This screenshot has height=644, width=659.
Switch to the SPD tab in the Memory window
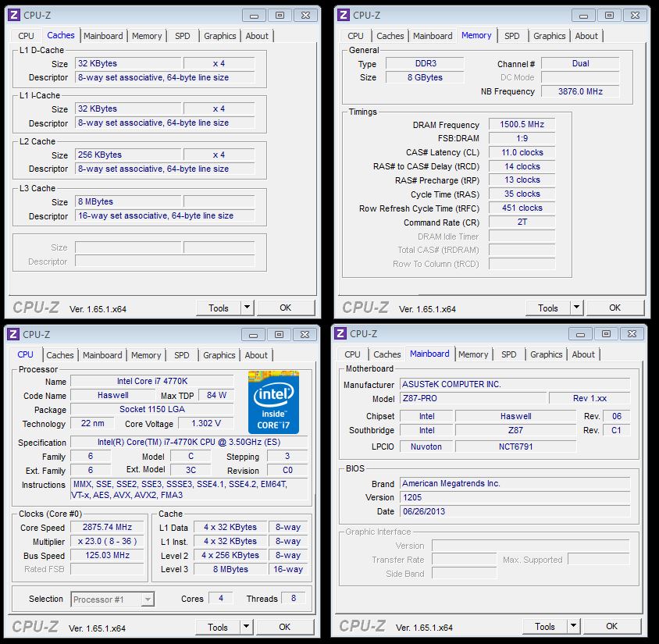[511, 36]
